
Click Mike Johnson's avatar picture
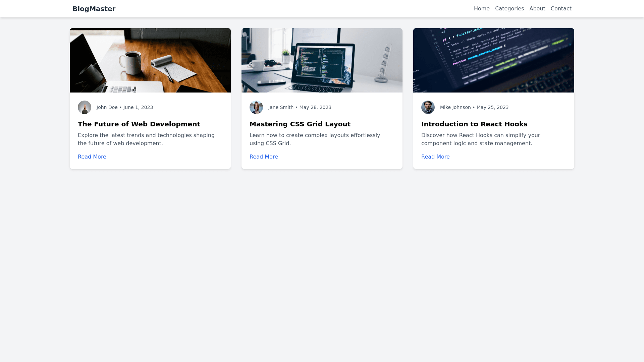click(428, 107)
